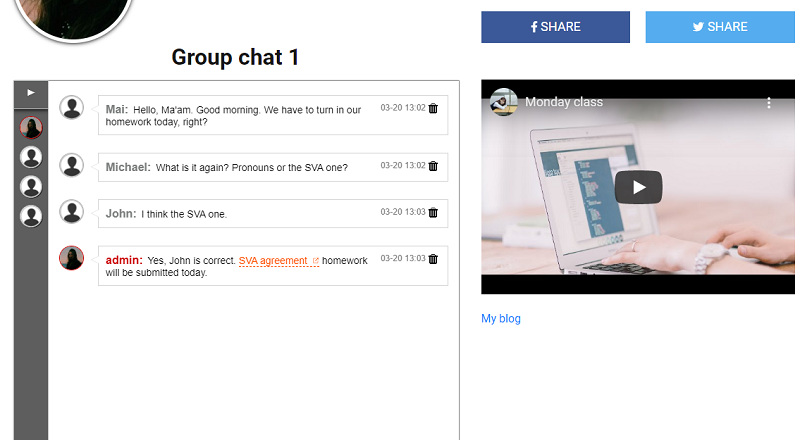
Task: Click Mai's avatar beside her message
Action: click(x=71, y=107)
